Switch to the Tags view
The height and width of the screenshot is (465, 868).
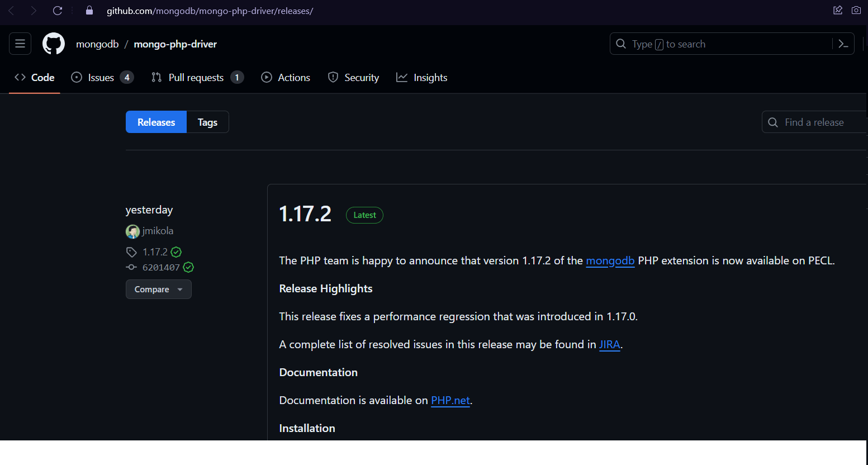(207, 122)
